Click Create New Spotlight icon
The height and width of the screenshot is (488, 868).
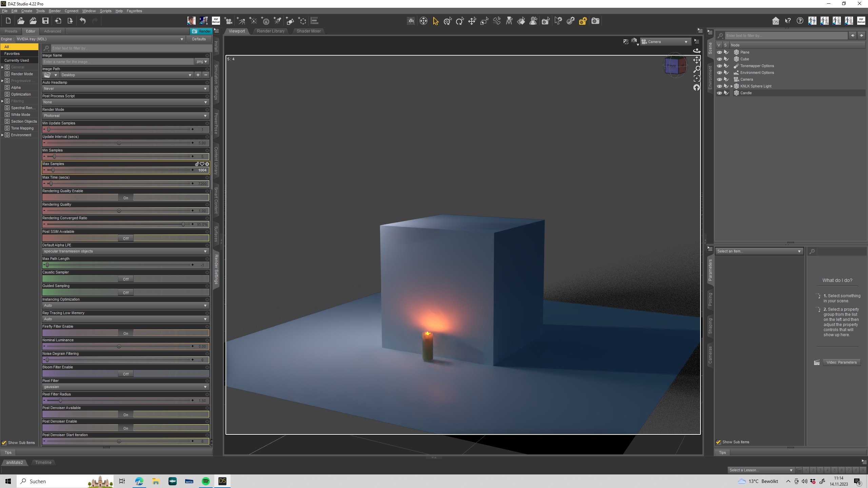tap(278, 21)
